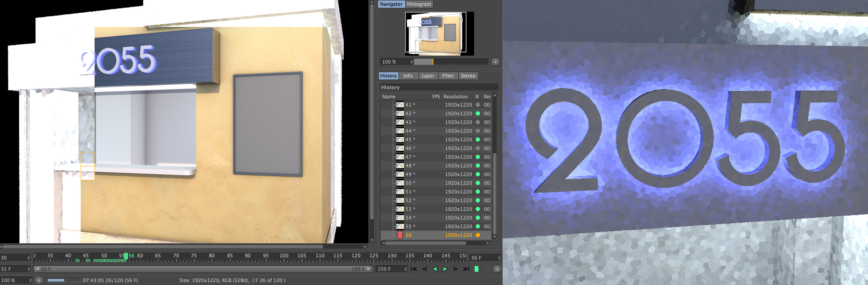Toggle the green frame range icon
Screen dimensions: 868x285
click(x=476, y=269)
